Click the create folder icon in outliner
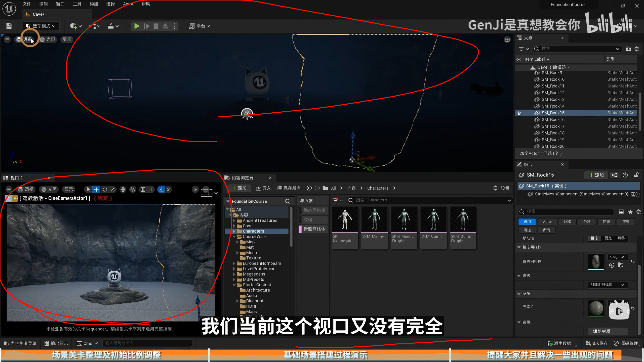Screen dimensions: 644x362 pos(628,49)
